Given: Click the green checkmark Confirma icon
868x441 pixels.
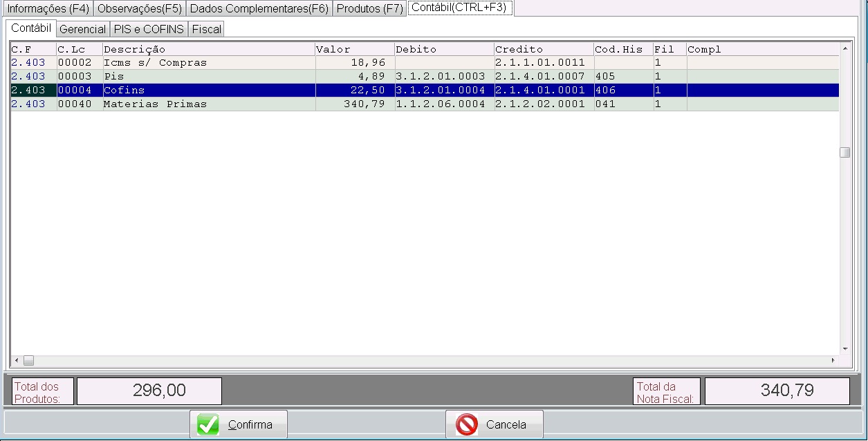Looking at the screenshot, I should point(208,424).
